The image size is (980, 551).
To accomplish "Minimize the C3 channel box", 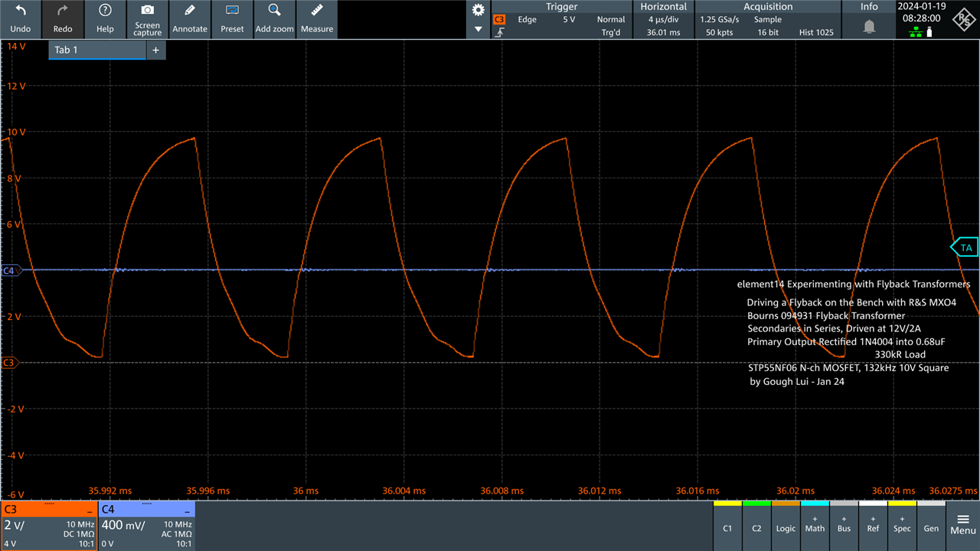I will (x=90, y=510).
